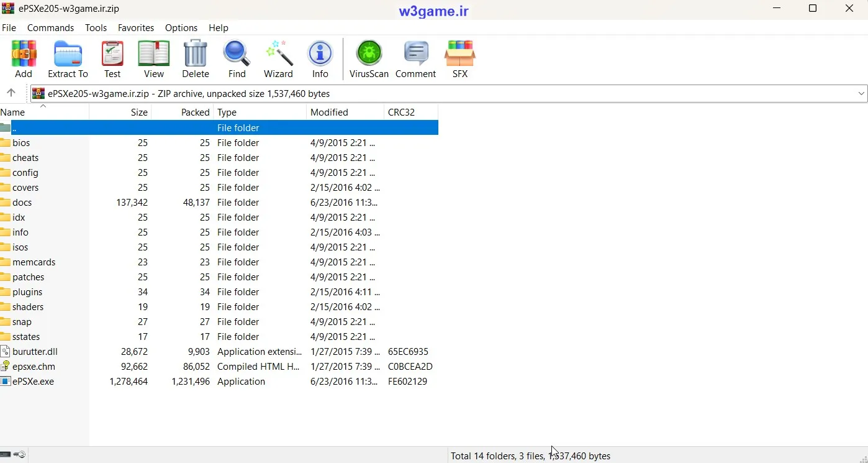The height and width of the screenshot is (463, 868).
Task: Open the Favorites menu
Action: [136, 28]
